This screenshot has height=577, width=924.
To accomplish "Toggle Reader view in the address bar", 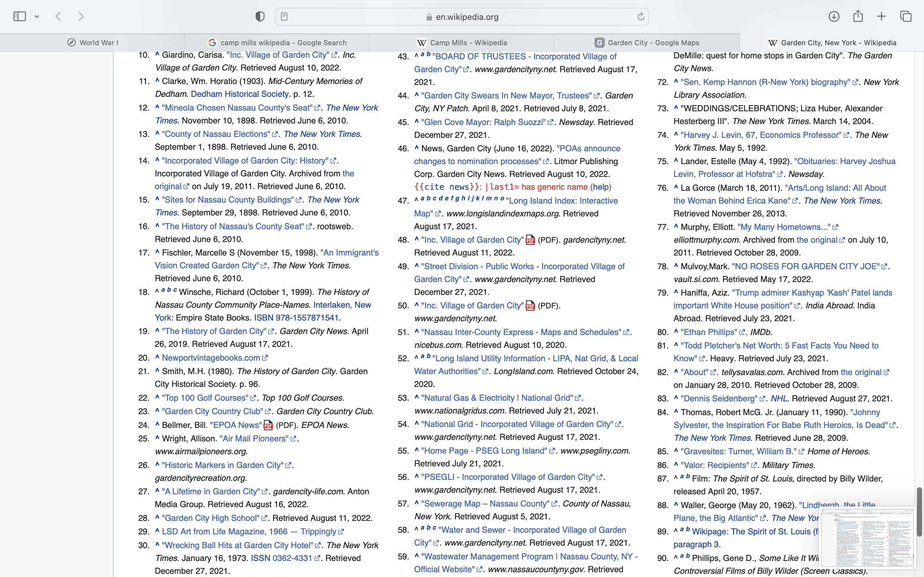I will (x=284, y=16).
